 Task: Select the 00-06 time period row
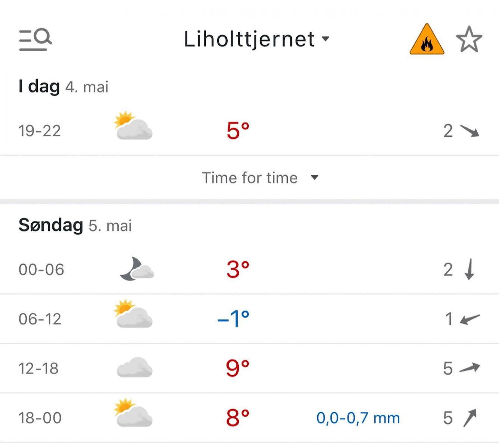(x=41, y=270)
